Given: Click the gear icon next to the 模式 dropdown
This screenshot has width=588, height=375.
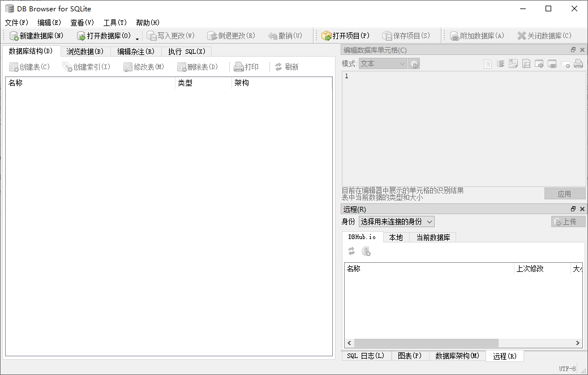Looking at the screenshot, I should click(414, 64).
